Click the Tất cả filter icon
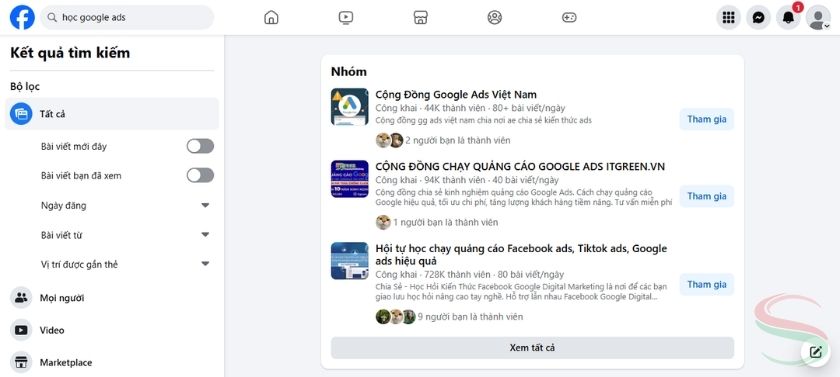Image resolution: width=840 pixels, height=377 pixels. coord(21,114)
